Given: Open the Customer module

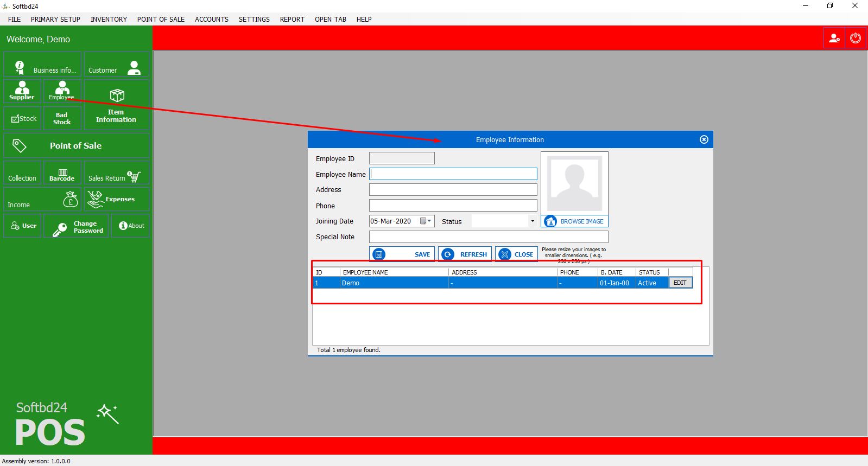Looking at the screenshot, I should [116, 65].
